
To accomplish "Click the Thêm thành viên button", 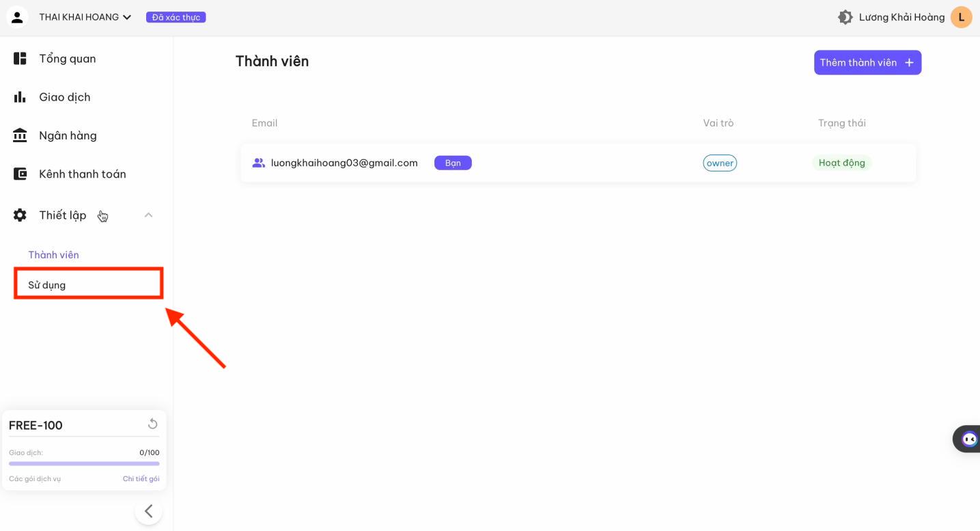I will pos(867,62).
